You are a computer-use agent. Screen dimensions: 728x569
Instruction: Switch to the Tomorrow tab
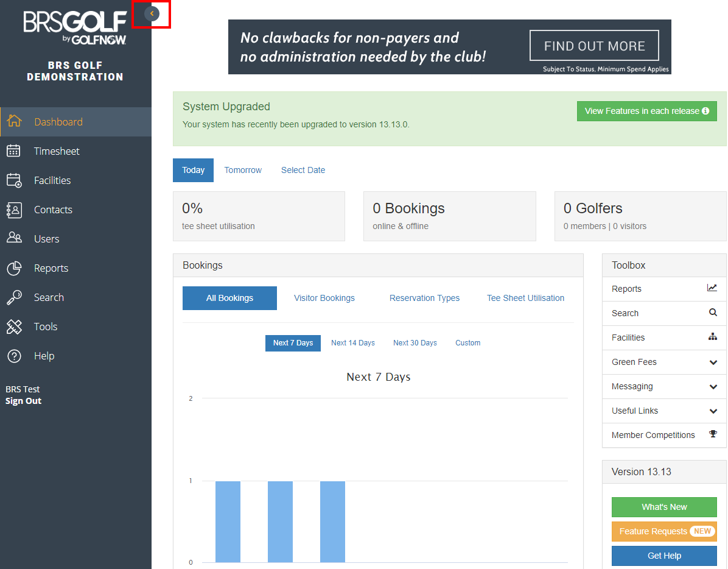[x=243, y=170]
